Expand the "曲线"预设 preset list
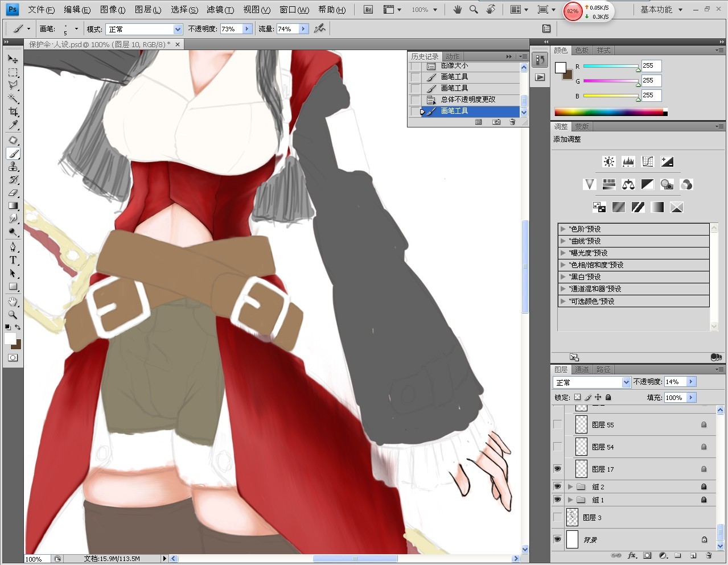The height and width of the screenshot is (565, 728). (x=563, y=241)
